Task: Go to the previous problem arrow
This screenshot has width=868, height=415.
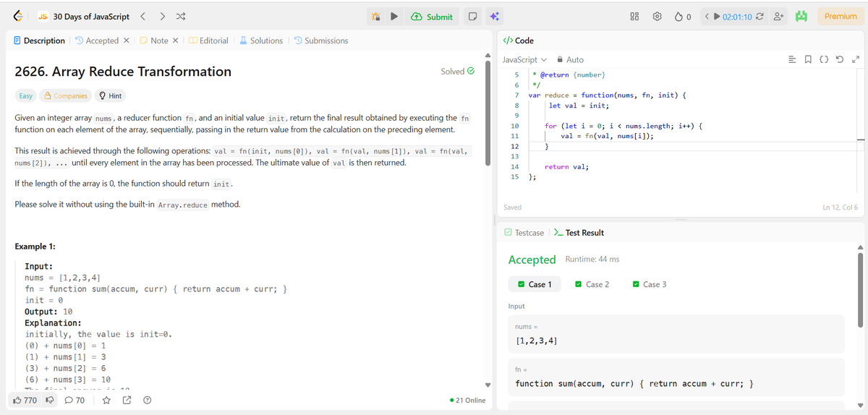Action: [142, 16]
